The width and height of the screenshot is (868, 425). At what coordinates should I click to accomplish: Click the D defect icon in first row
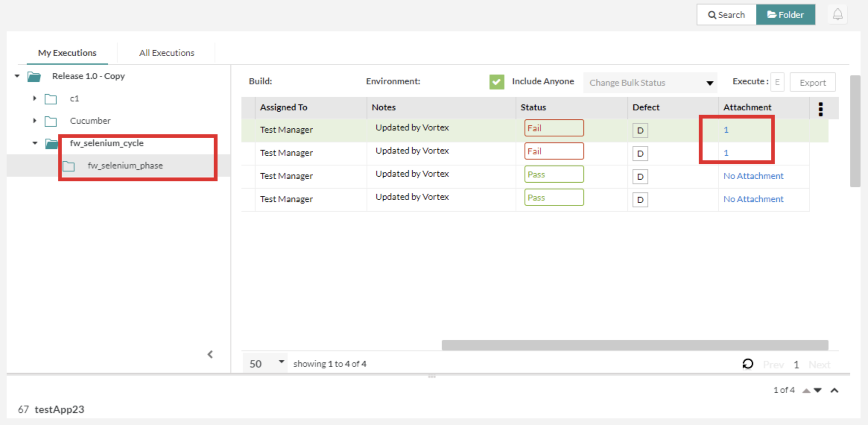pyautogui.click(x=640, y=130)
